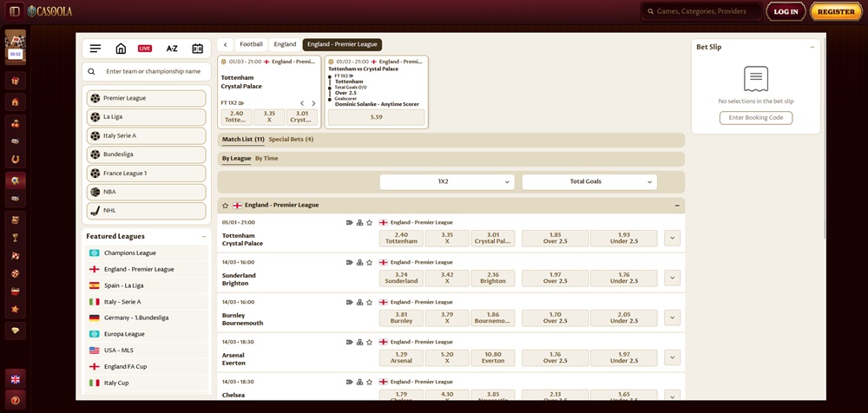Open the diamond VIP icon in sidebar
Viewport: 868px width, 413px height.
point(16,330)
